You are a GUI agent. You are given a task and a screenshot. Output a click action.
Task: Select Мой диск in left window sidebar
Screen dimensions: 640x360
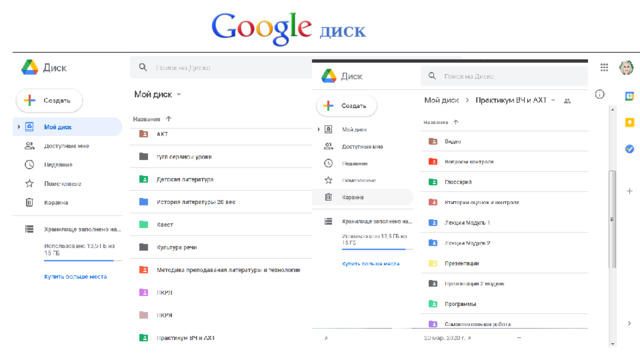pos(68,127)
